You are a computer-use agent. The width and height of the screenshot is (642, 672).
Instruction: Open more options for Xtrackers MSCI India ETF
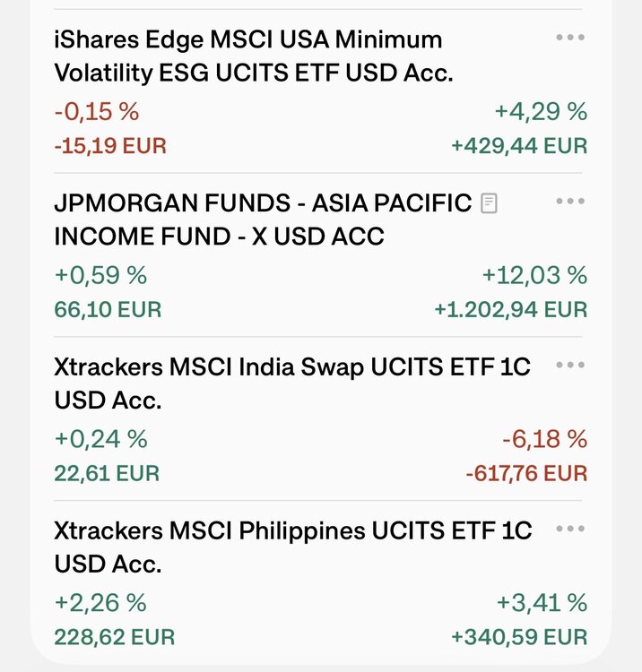(x=570, y=365)
